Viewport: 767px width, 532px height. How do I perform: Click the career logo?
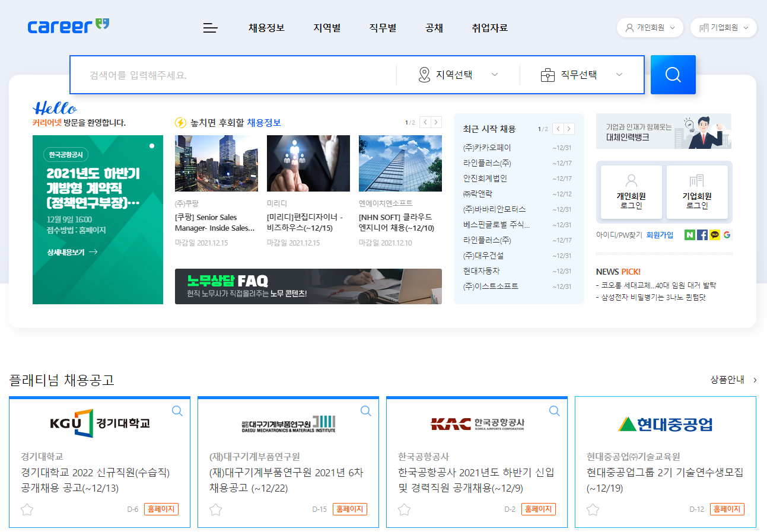[x=68, y=26]
